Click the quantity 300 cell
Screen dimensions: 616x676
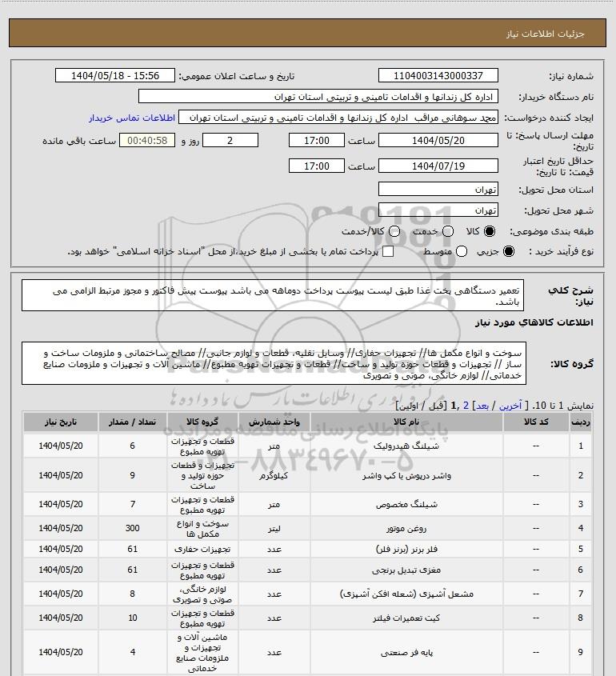[x=132, y=528]
